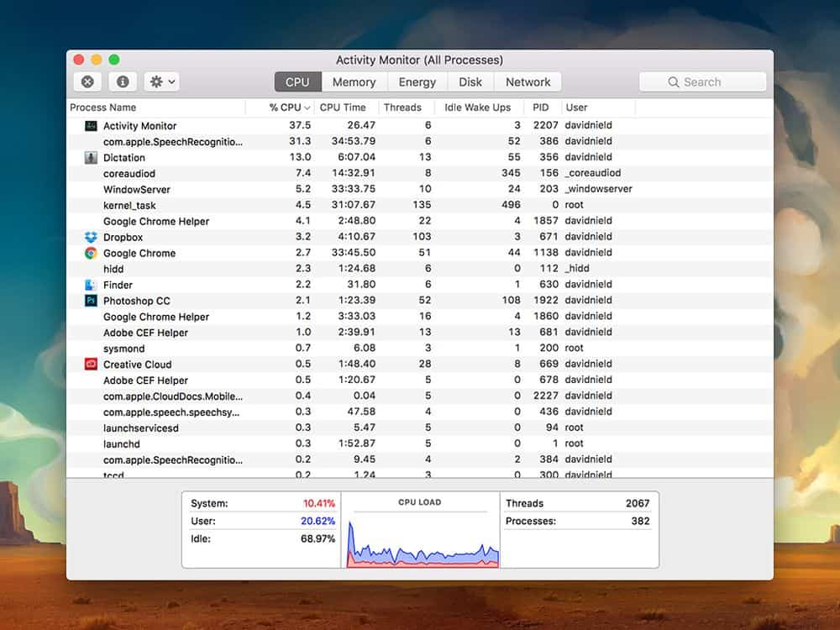Toggle sort order on % CPU column
The image size is (840, 630).
click(285, 108)
